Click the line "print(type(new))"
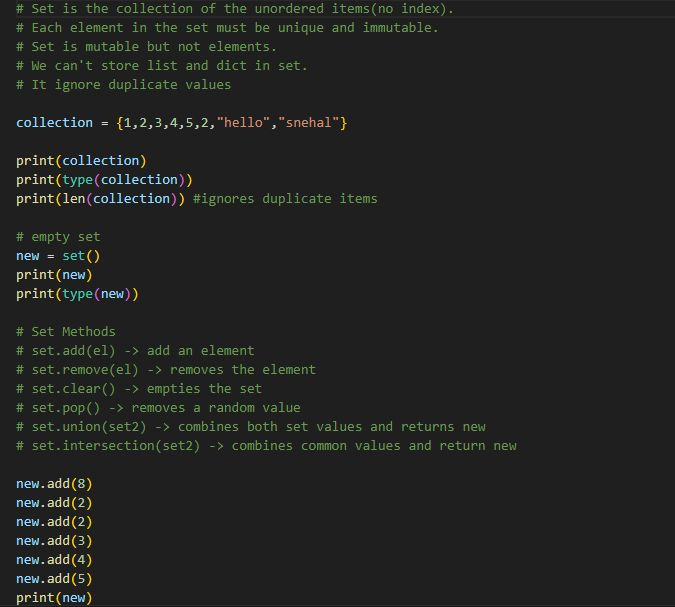Viewport: 675px width, 607px height. coord(77,294)
